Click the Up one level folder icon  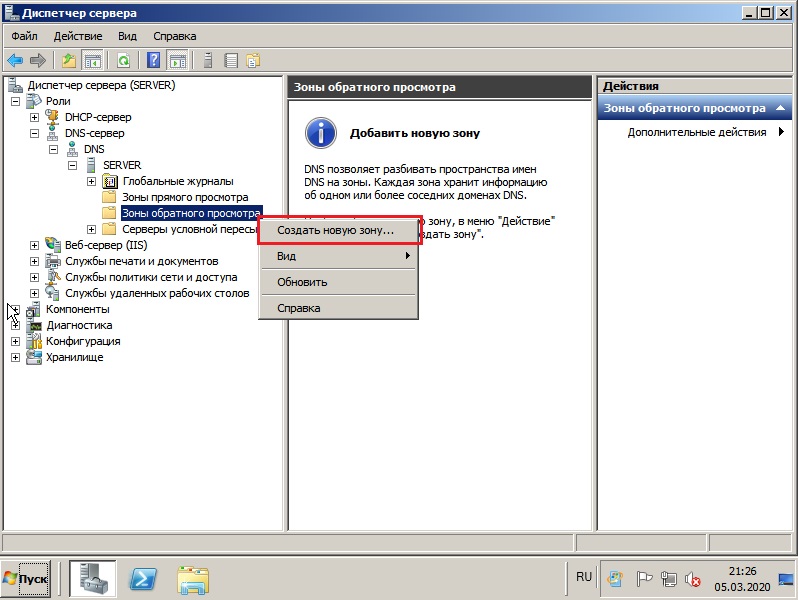(69, 61)
